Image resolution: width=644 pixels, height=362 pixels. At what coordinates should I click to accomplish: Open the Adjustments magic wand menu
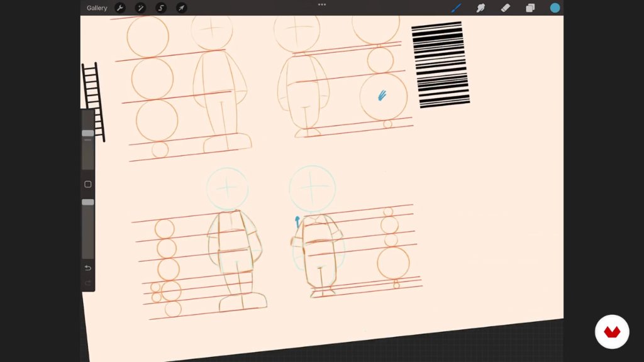[140, 8]
